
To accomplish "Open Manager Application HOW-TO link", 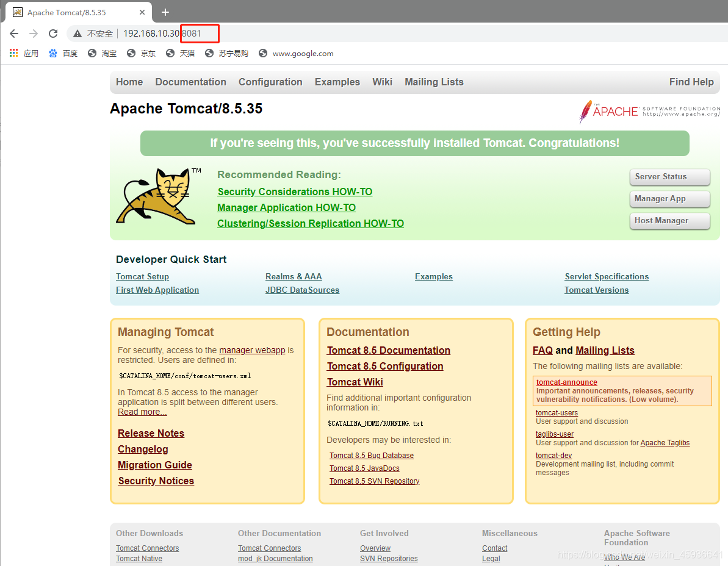I will [286, 208].
